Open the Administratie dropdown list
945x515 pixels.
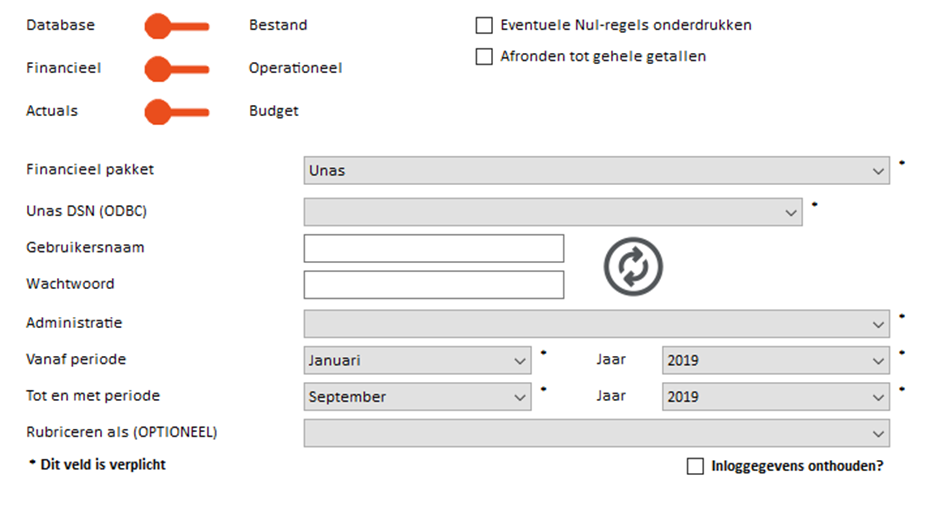click(597, 324)
